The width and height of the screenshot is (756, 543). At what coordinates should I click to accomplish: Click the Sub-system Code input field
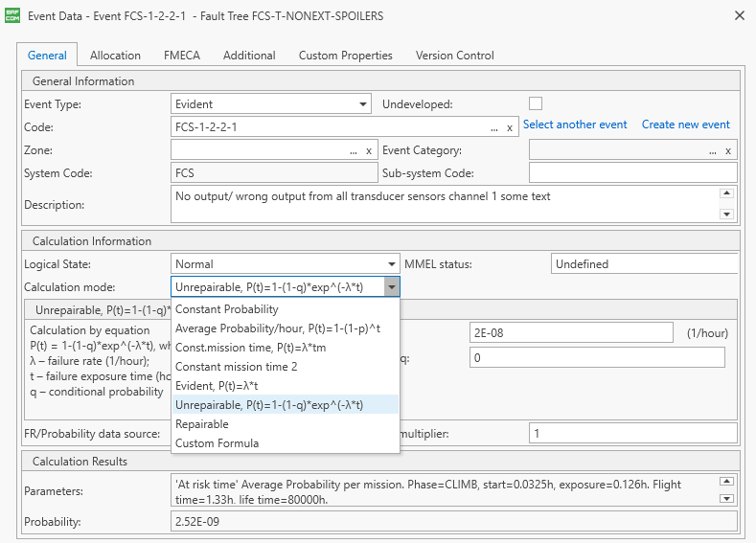click(x=632, y=173)
